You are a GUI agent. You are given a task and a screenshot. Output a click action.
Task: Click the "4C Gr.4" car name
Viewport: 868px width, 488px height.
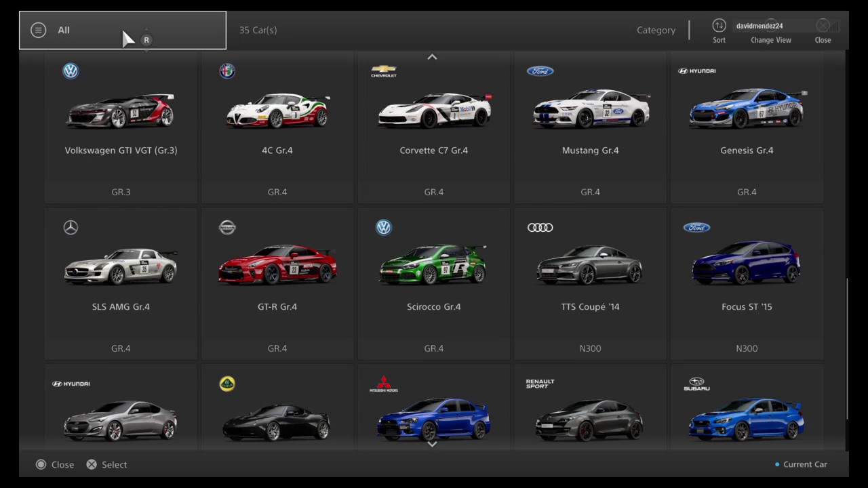[277, 150]
